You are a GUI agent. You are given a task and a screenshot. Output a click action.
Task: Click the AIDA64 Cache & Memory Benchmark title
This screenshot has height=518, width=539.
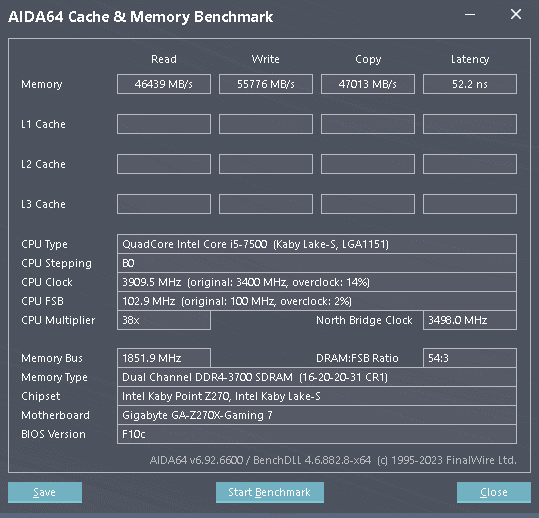pyautogui.click(x=141, y=17)
